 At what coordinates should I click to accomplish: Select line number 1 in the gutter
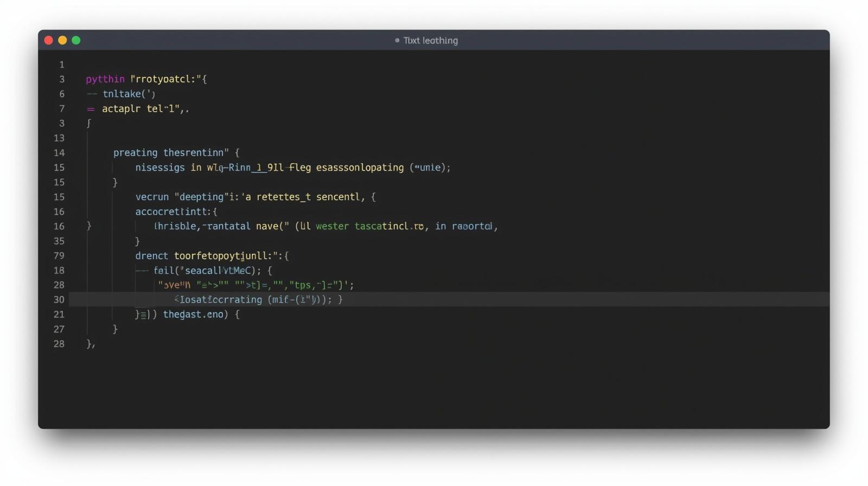point(62,65)
